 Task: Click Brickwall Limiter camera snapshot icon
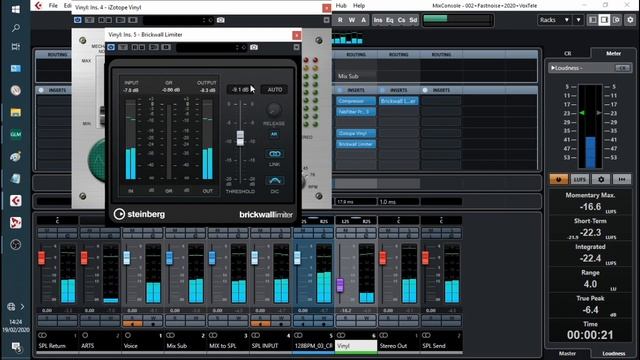click(x=254, y=47)
